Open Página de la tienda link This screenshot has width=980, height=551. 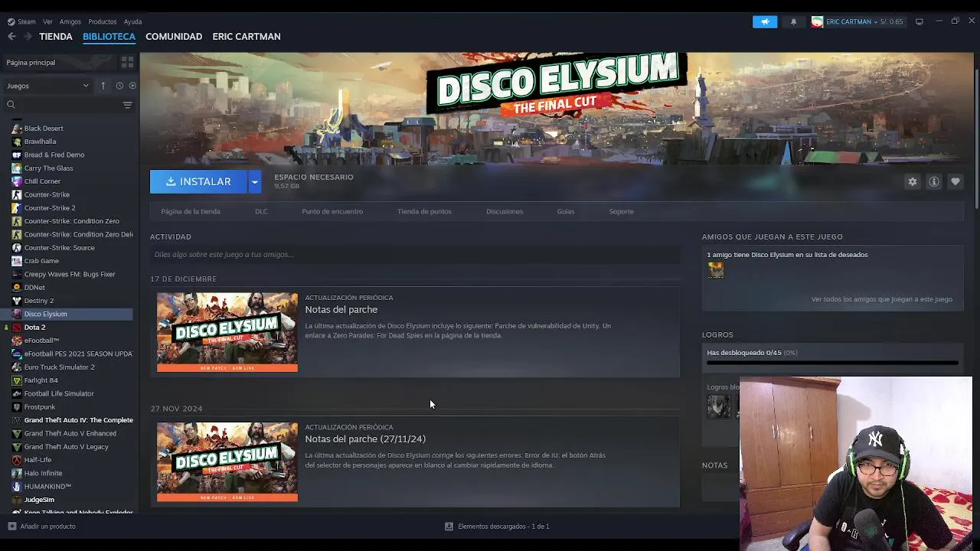click(191, 211)
